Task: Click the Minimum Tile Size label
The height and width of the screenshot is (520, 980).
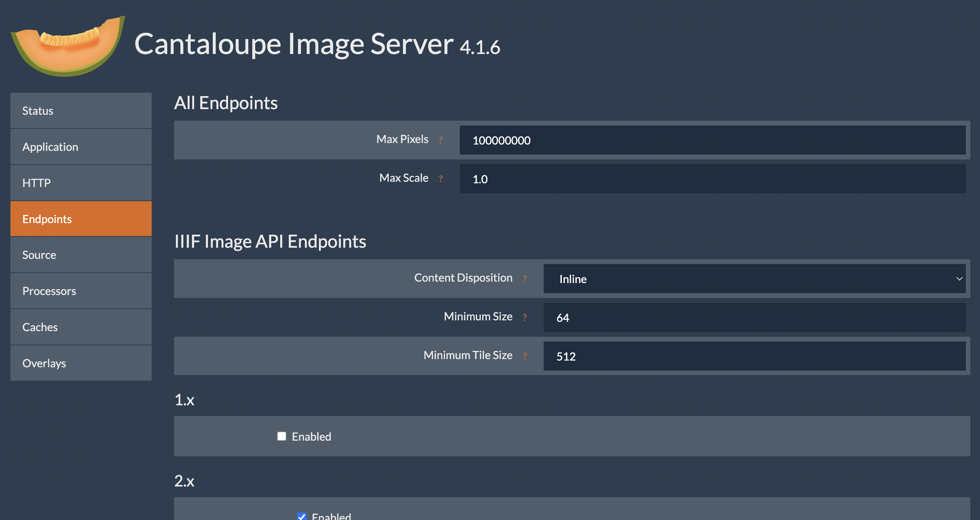Action: point(468,355)
